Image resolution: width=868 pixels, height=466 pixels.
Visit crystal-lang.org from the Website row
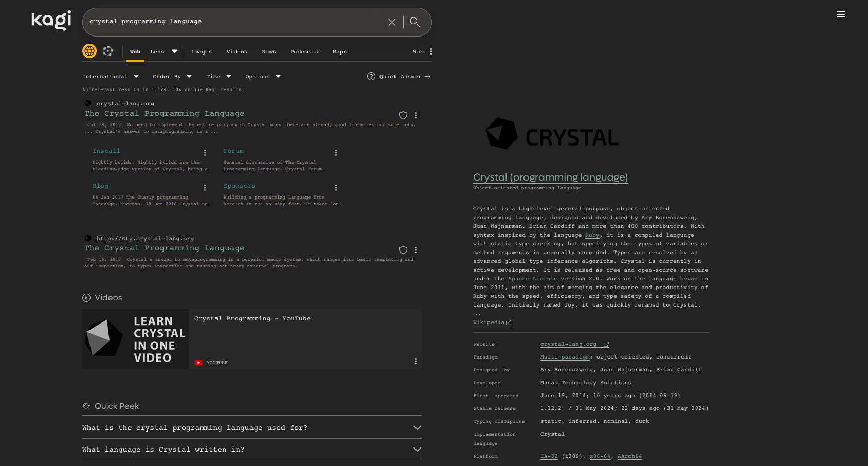568,344
